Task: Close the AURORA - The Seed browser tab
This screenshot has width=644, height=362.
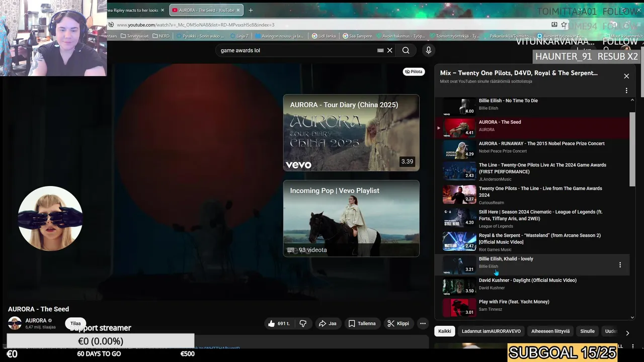Action: pyautogui.click(x=238, y=10)
